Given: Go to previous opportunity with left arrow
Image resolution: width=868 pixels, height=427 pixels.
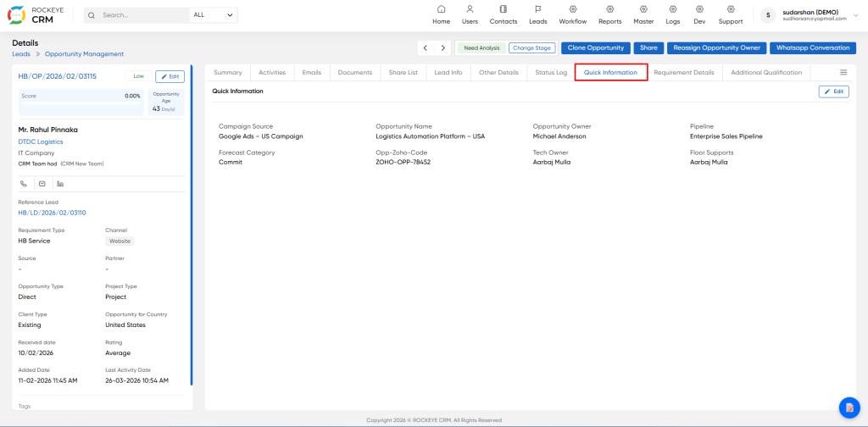Looking at the screenshot, I should pos(426,48).
